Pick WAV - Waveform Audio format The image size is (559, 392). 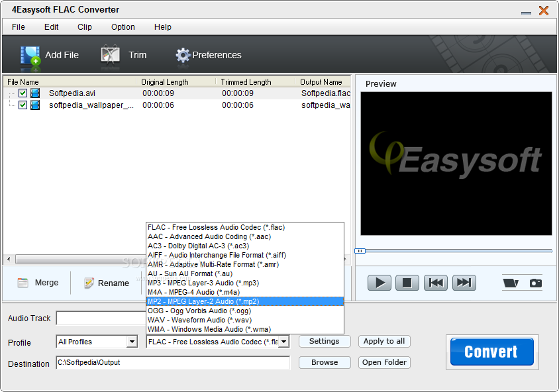(x=245, y=320)
